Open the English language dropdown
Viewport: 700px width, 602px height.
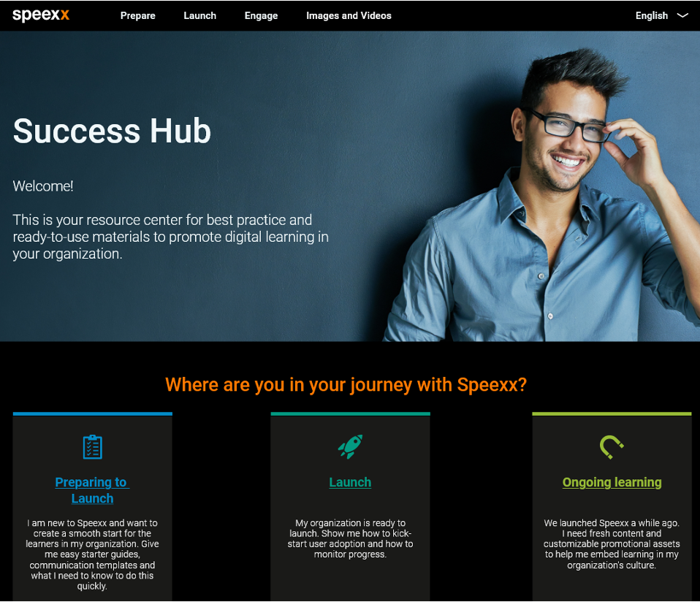coord(661,15)
